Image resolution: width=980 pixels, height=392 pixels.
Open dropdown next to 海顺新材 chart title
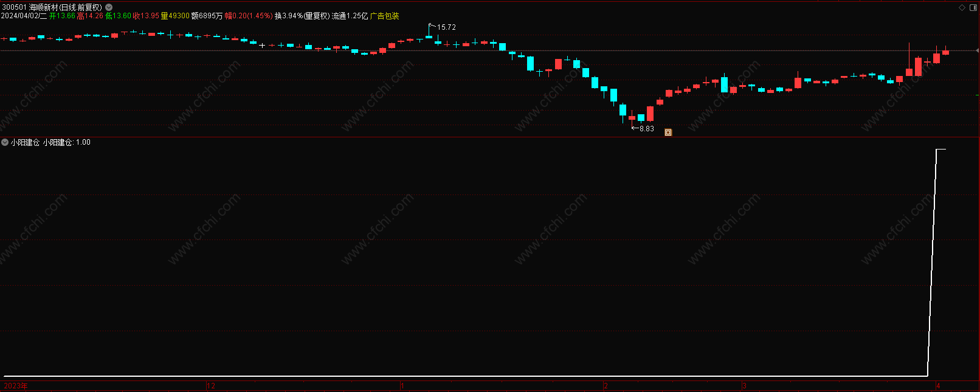[109, 7]
